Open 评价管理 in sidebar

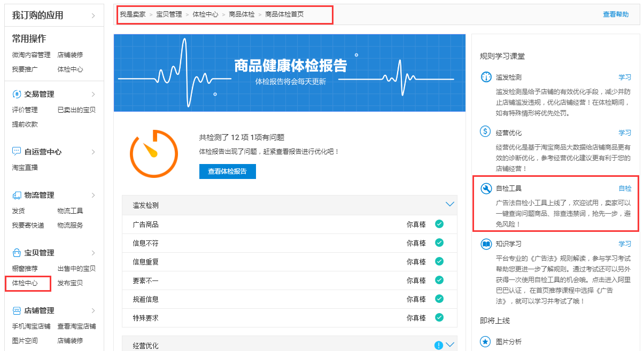25,110
